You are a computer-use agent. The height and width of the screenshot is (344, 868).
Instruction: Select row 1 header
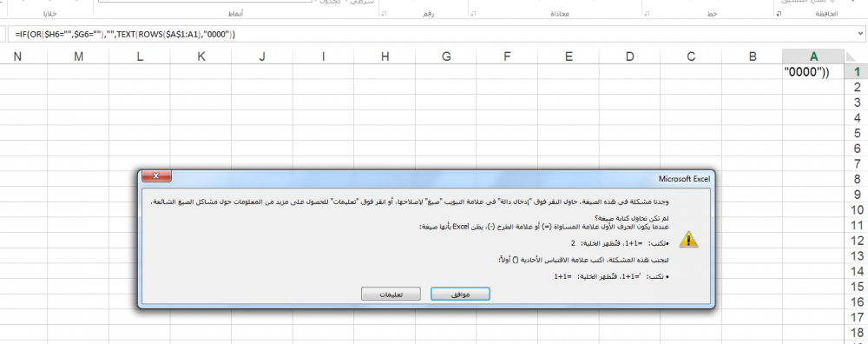[x=857, y=71]
